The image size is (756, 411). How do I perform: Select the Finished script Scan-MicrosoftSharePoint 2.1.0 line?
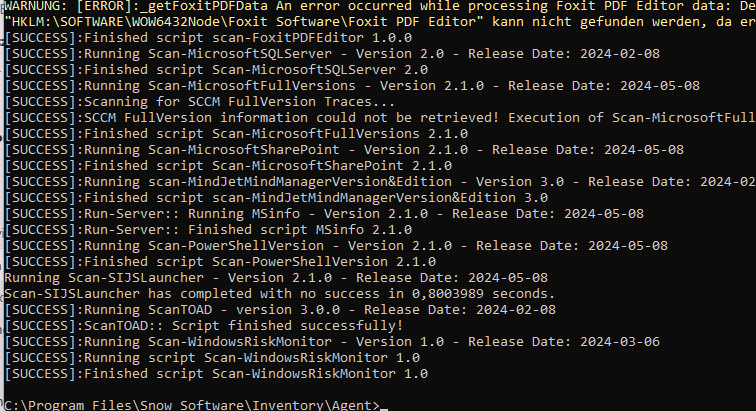coord(228,166)
